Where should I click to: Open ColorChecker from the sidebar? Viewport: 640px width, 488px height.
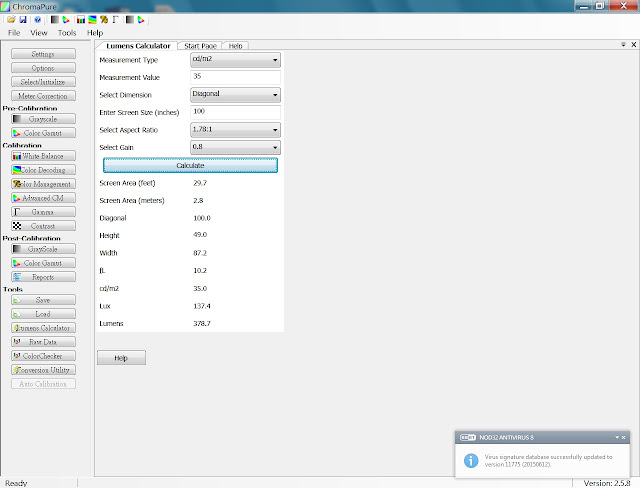pyautogui.click(x=43, y=356)
